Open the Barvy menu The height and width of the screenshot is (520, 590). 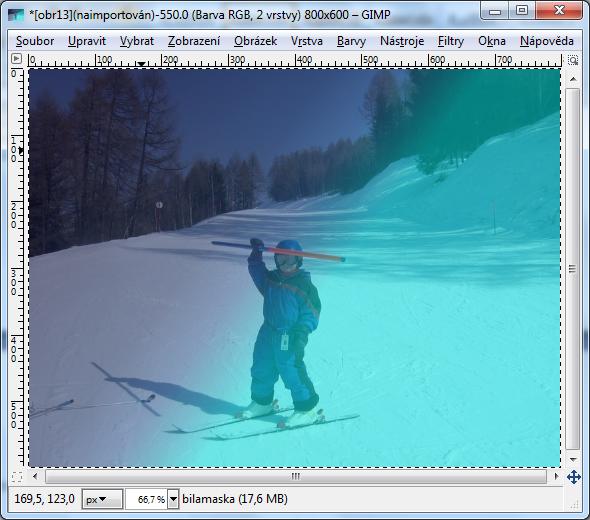pyautogui.click(x=351, y=41)
